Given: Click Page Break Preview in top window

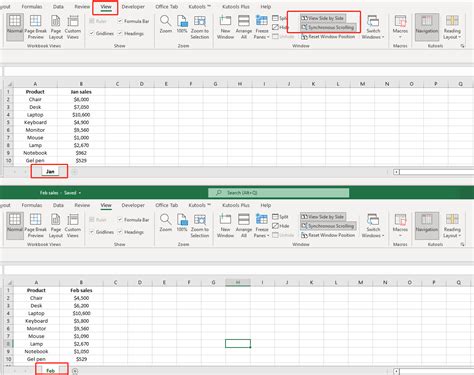Looking at the screenshot, I should point(35,27).
